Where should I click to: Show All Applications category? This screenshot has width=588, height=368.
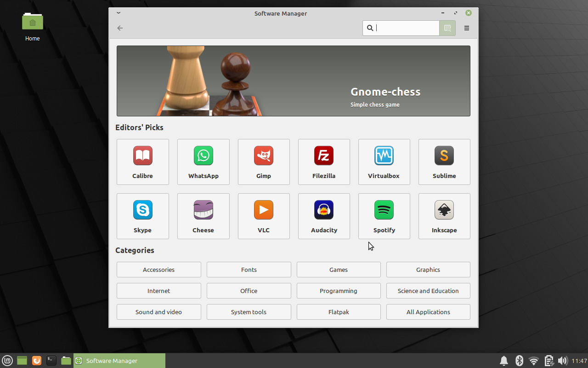coord(428,312)
